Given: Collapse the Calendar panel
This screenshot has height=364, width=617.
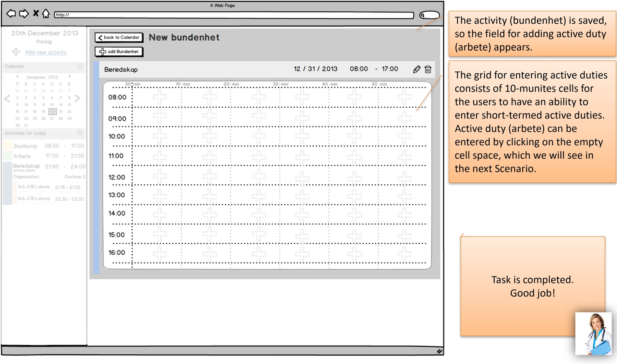Looking at the screenshot, I should [80, 66].
